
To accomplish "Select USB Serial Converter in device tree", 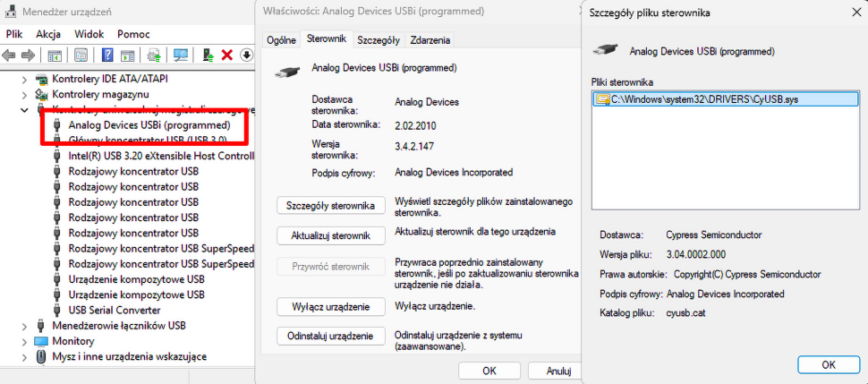I will [112, 311].
